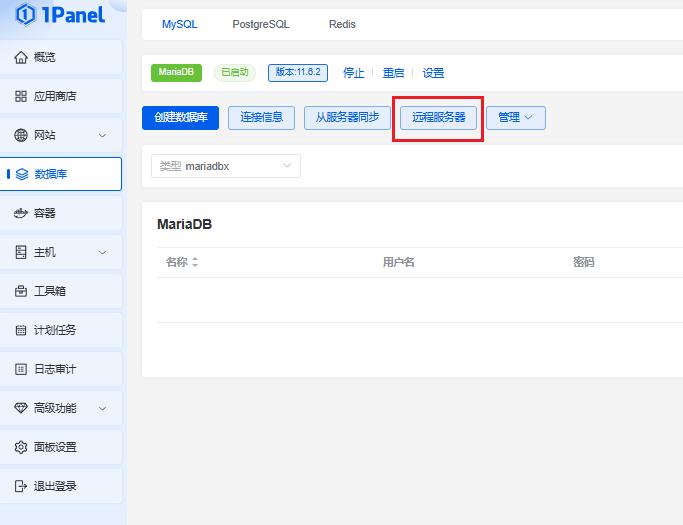Viewport: 683px width, 525px height.
Task: Click the 计划任务 calendar icon
Action: (21, 330)
